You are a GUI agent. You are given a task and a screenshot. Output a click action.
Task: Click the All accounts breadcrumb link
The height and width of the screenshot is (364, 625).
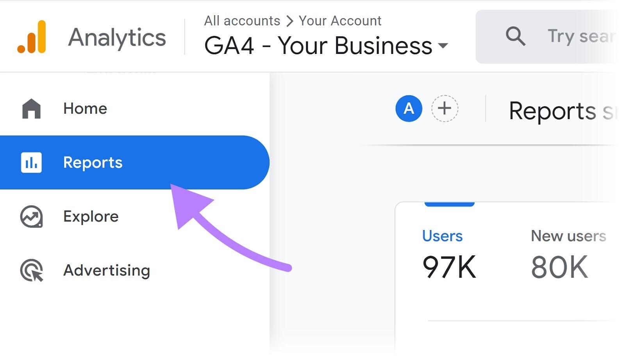pos(242,20)
